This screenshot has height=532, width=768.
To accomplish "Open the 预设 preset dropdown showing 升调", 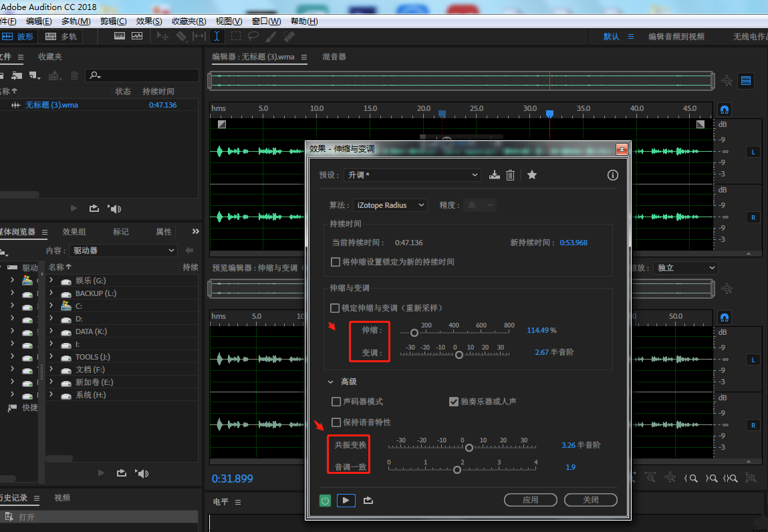I will [x=412, y=175].
